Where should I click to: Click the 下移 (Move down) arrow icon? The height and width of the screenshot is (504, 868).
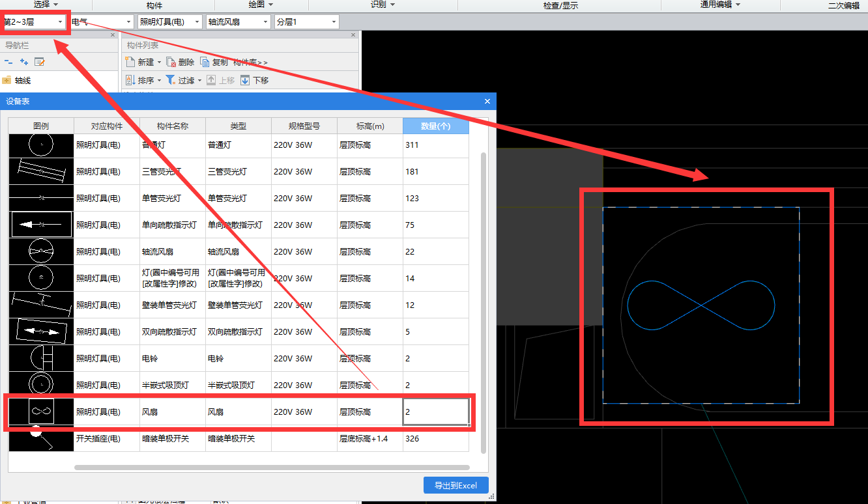(x=245, y=80)
